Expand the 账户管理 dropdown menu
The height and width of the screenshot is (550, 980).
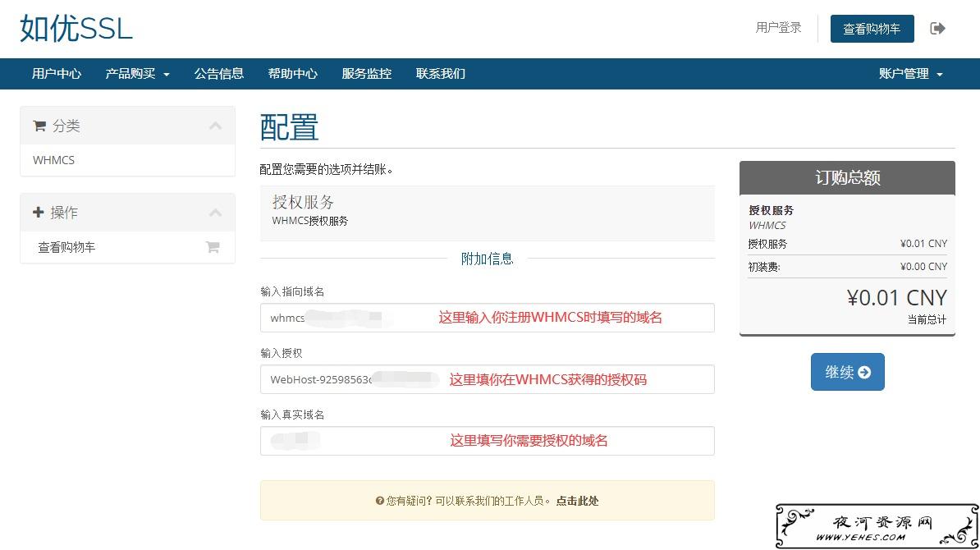[x=910, y=74]
